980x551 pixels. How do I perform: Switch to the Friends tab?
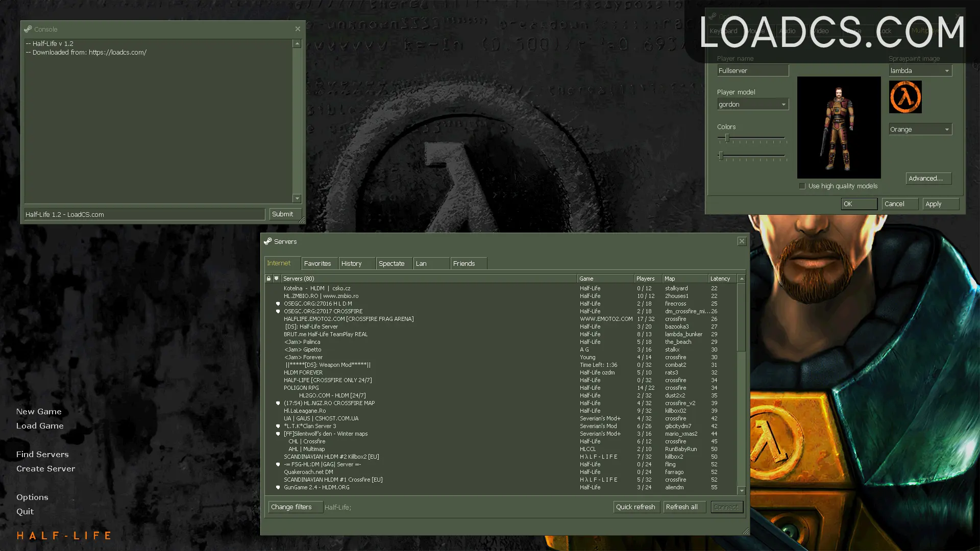coord(469,264)
